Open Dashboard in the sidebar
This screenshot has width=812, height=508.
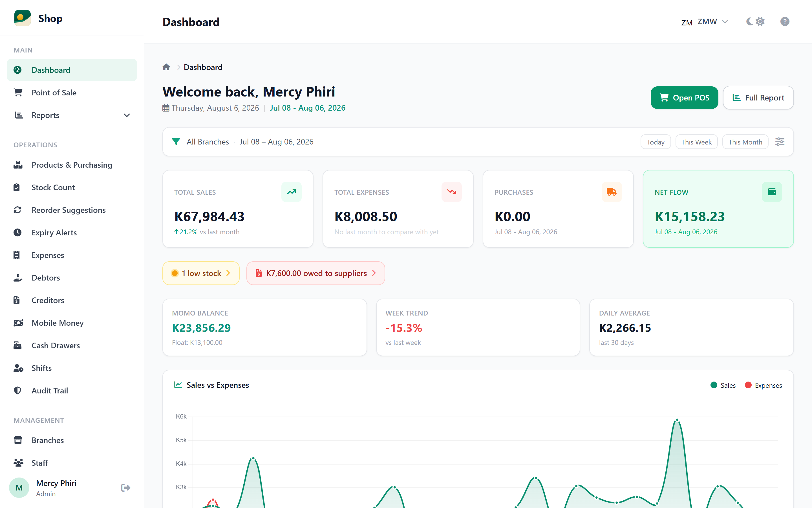pyautogui.click(x=72, y=70)
